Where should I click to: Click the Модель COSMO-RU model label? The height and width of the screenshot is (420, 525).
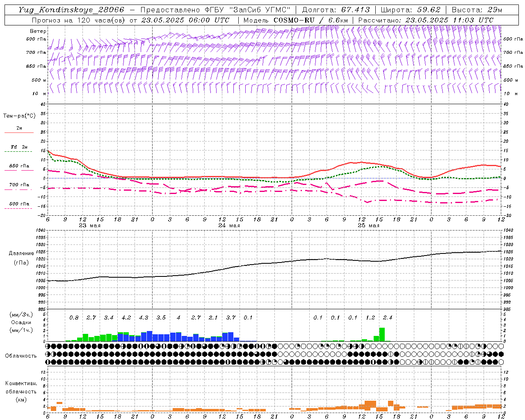coord(279,20)
